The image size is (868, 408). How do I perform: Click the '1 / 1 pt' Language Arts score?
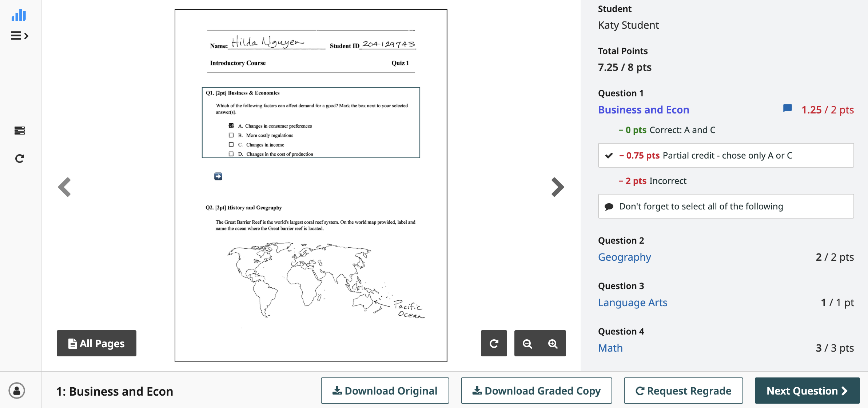837,303
